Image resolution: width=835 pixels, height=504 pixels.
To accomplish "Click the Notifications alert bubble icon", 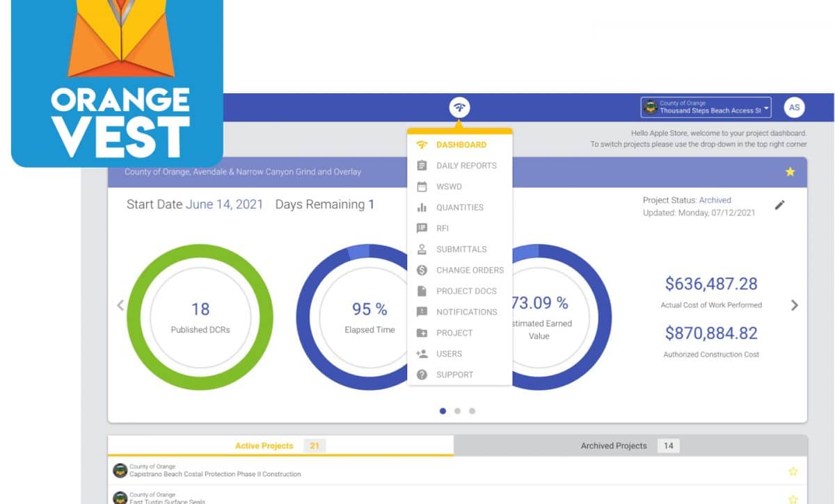I will point(422,311).
